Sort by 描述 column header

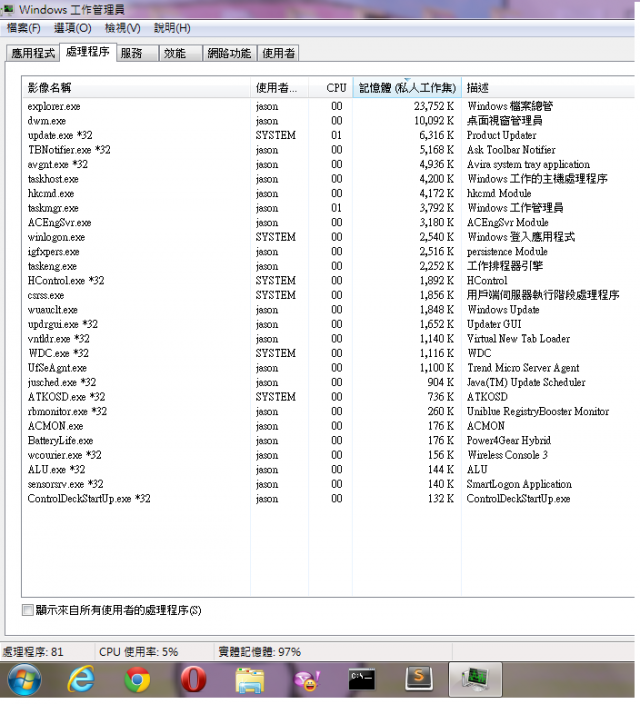(x=548, y=88)
